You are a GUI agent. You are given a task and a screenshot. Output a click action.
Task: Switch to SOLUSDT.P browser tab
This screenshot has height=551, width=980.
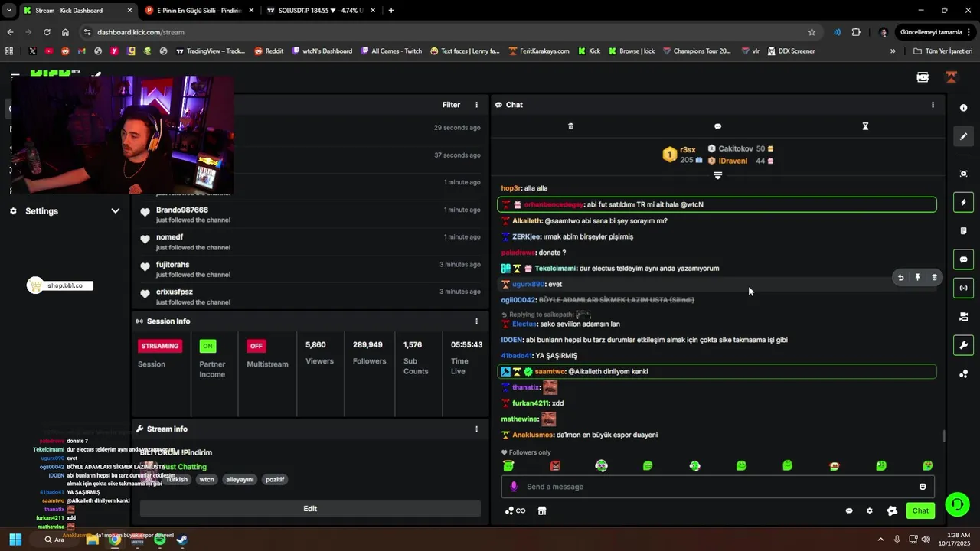[x=322, y=11]
